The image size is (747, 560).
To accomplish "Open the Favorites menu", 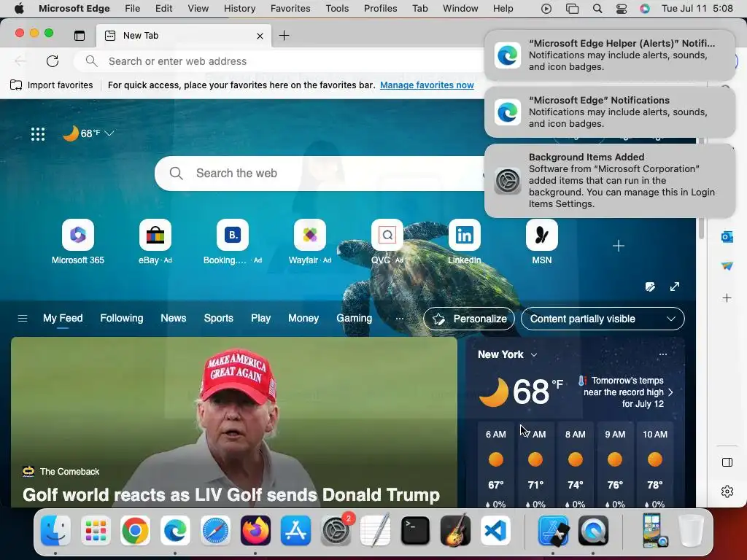I will pyautogui.click(x=290, y=9).
